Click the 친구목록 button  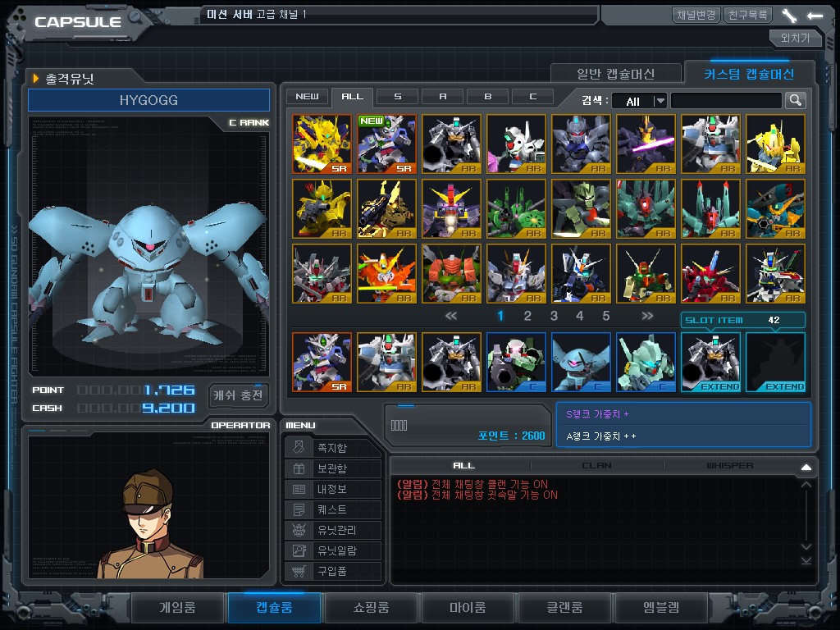coord(748,15)
